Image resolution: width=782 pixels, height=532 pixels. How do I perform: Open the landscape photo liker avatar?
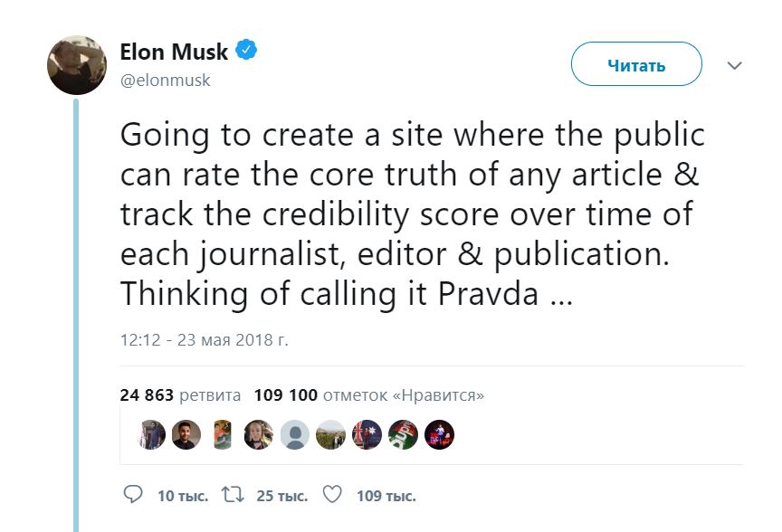tap(330, 435)
